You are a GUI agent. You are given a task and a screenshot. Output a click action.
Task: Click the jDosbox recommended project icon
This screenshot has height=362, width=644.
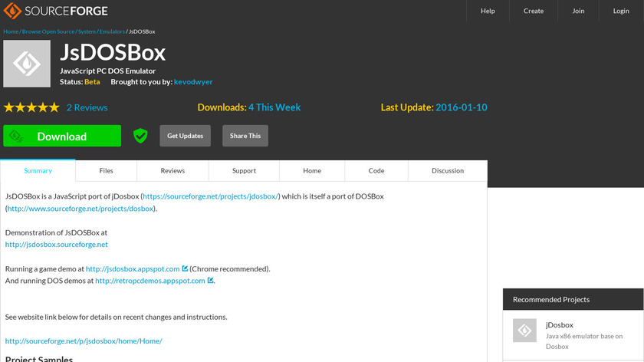tap(524, 331)
